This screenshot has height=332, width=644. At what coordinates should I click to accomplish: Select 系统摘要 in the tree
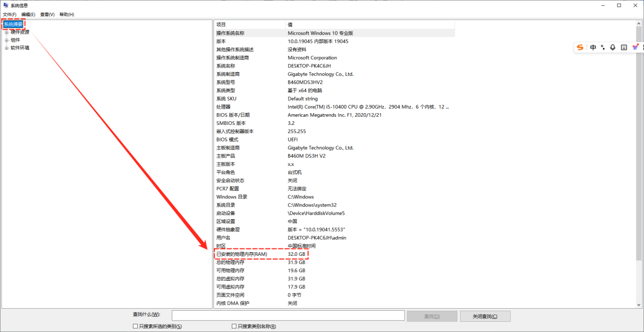coord(13,24)
